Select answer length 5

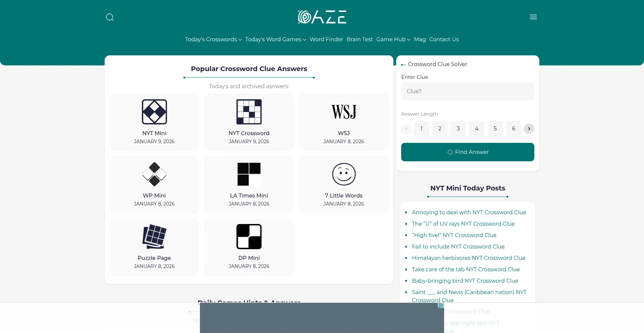495,128
